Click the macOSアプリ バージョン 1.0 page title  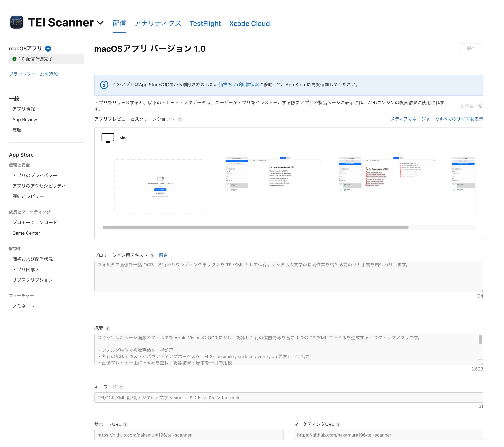[x=150, y=49]
